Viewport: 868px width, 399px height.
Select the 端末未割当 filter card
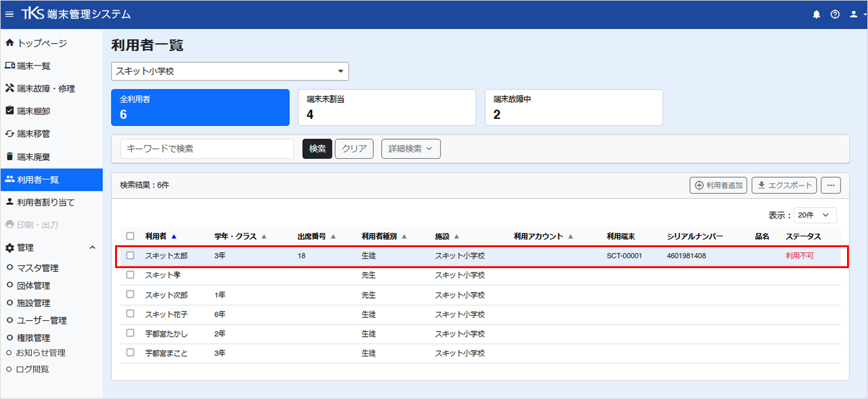pyautogui.click(x=387, y=107)
